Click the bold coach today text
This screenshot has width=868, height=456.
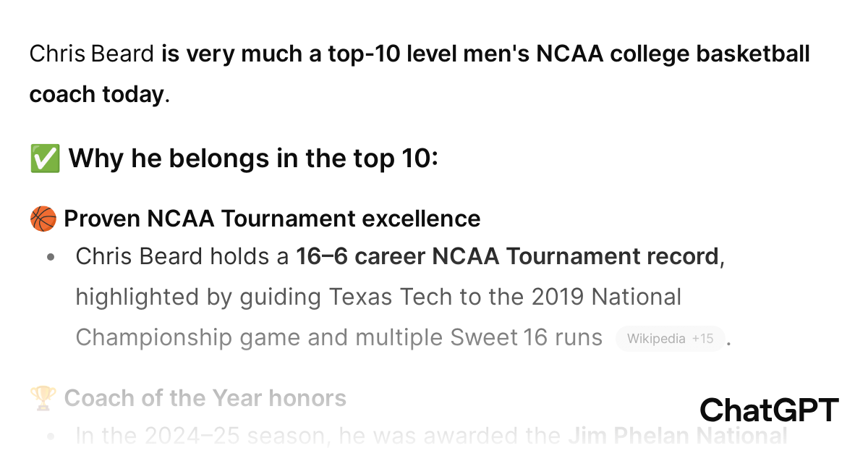(97, 95)
